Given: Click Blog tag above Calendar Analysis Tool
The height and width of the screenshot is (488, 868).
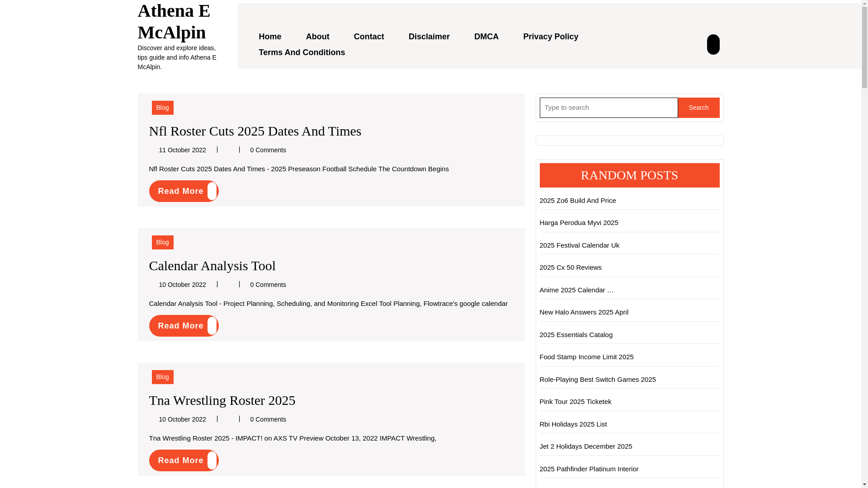Looking at the screenshot, I should point(162,242).
